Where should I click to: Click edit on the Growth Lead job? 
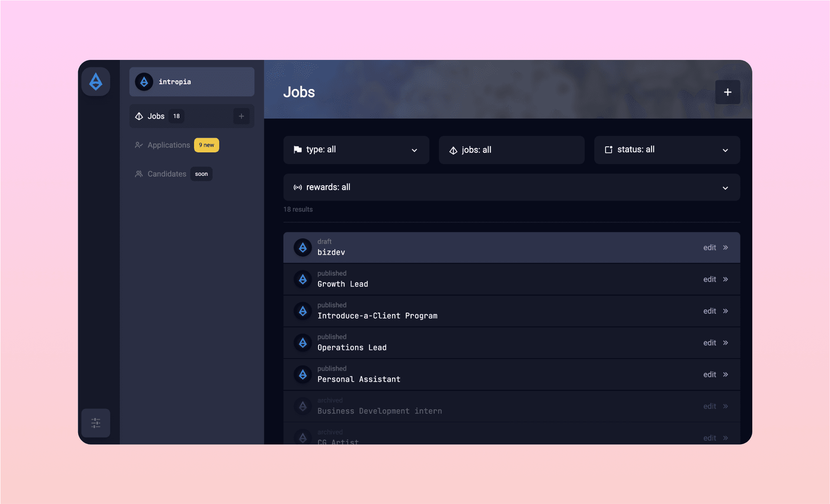pos(709,279)
